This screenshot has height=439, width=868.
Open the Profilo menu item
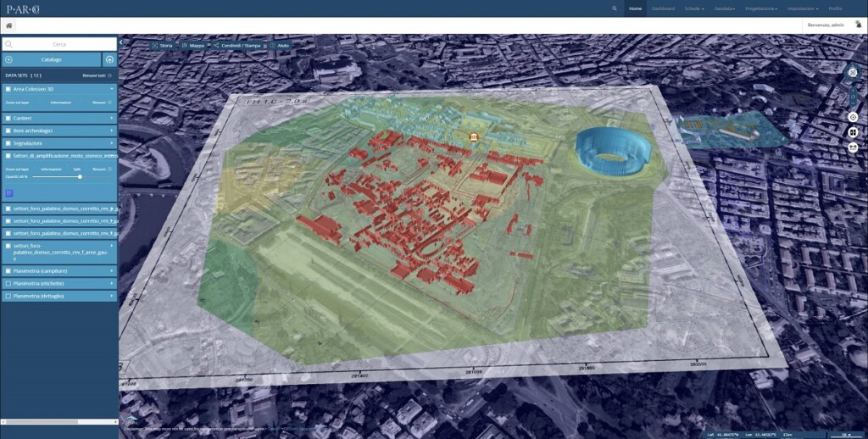[835, 8]
